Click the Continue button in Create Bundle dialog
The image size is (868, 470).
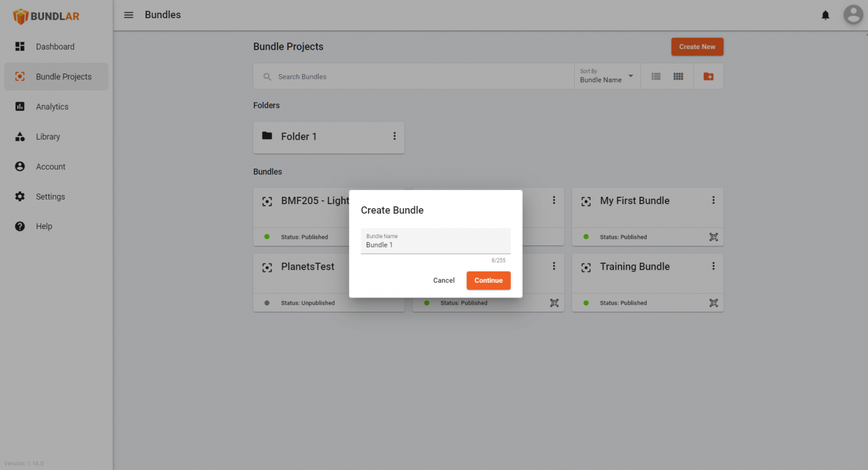pyautogui.click(x=488, y=281)
